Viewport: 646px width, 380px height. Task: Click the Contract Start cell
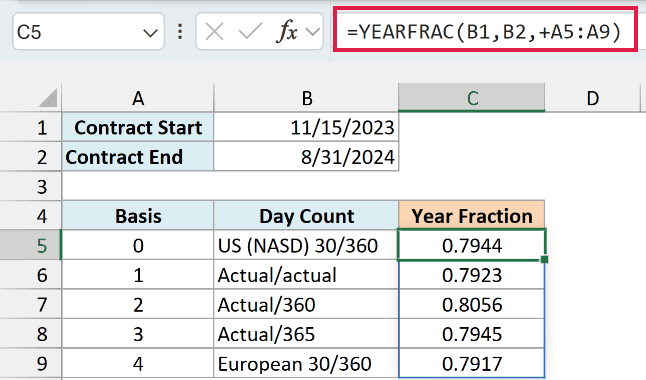point(138,127)
